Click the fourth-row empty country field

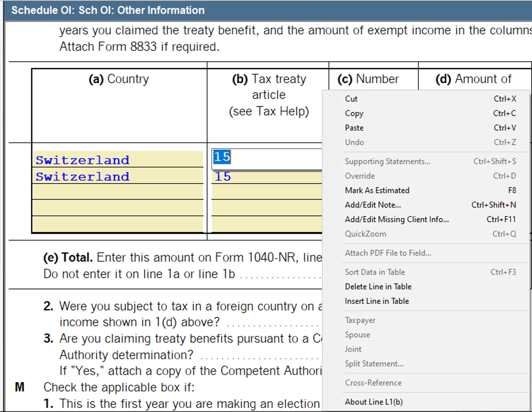(118, 208)
